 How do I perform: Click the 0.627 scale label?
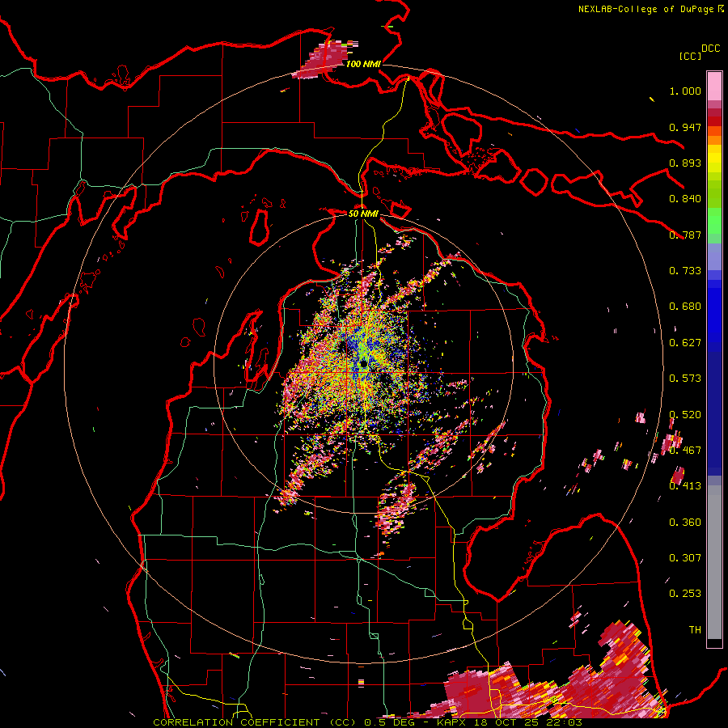pyautogui.click(x=685, y=343)
